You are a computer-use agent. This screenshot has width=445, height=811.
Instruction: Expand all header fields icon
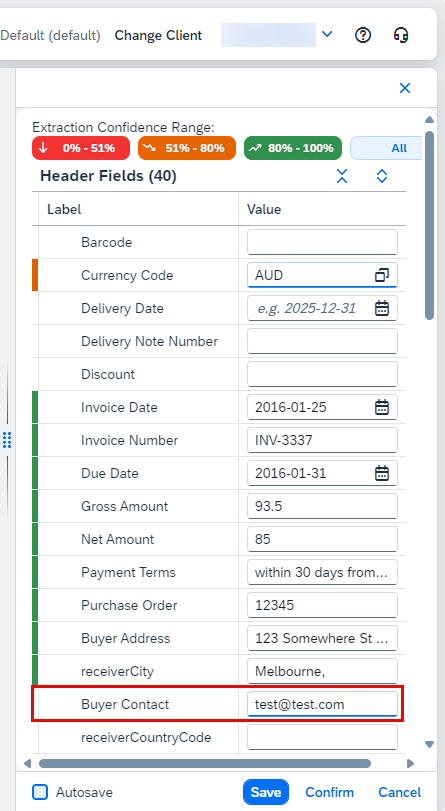point(382,176)
